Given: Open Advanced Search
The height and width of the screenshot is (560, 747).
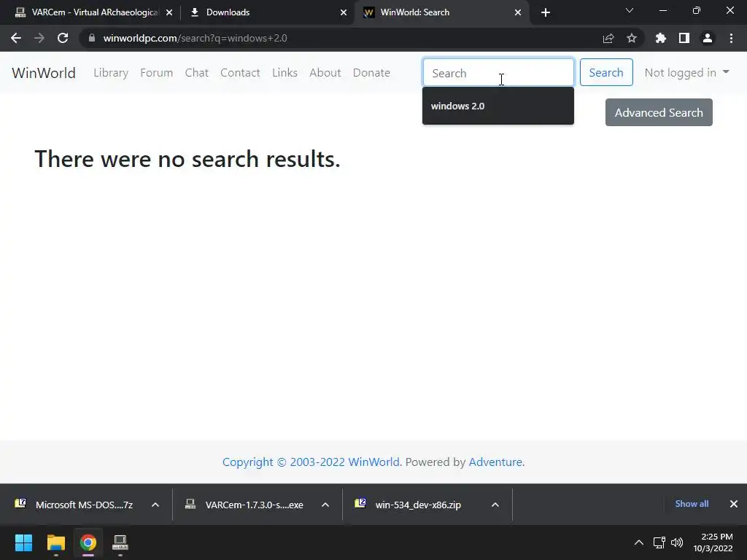Looking at the screenshot, I should (659, 112).
